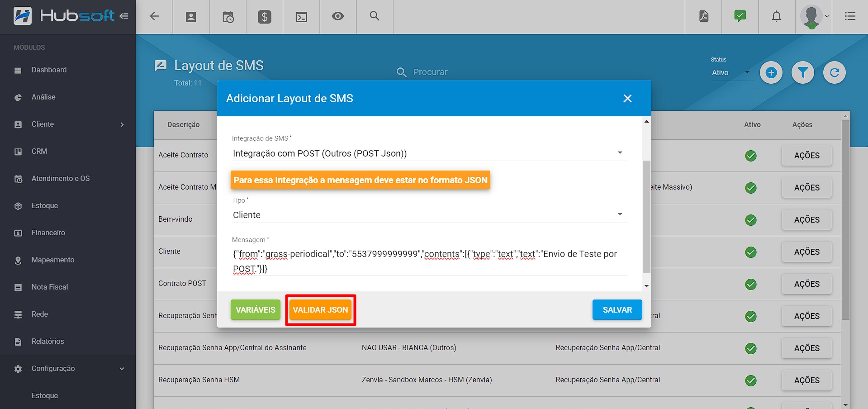Open dollar sign financial toolbar icon
Image resolution: width=868 pixels, height=409 pixels.
click(x=265, y=17)
